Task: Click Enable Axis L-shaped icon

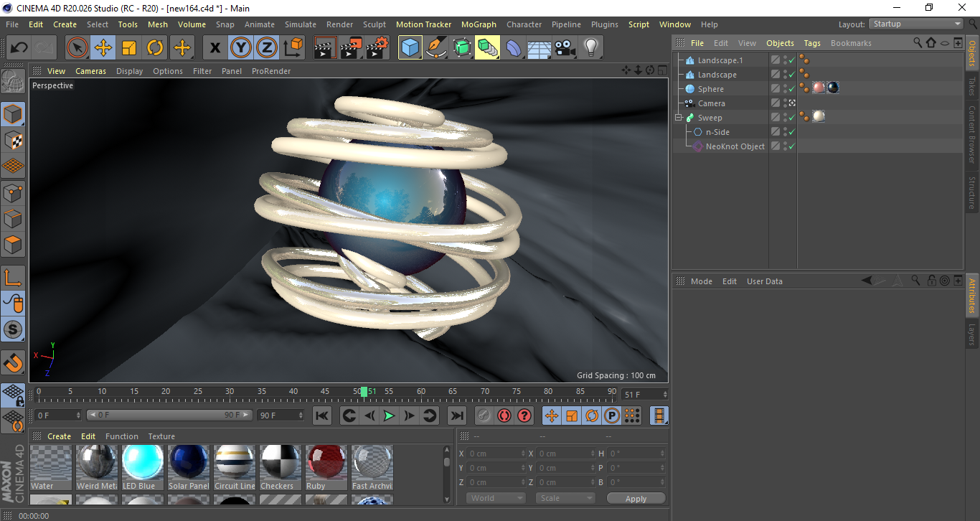Action: (x=13, y=278)
